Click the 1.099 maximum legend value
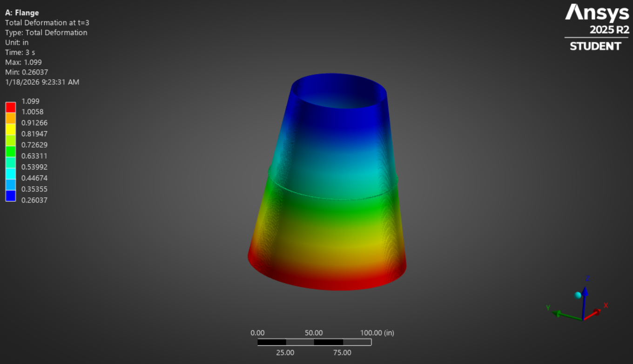633x364 pixels. [x=30, y=101]
